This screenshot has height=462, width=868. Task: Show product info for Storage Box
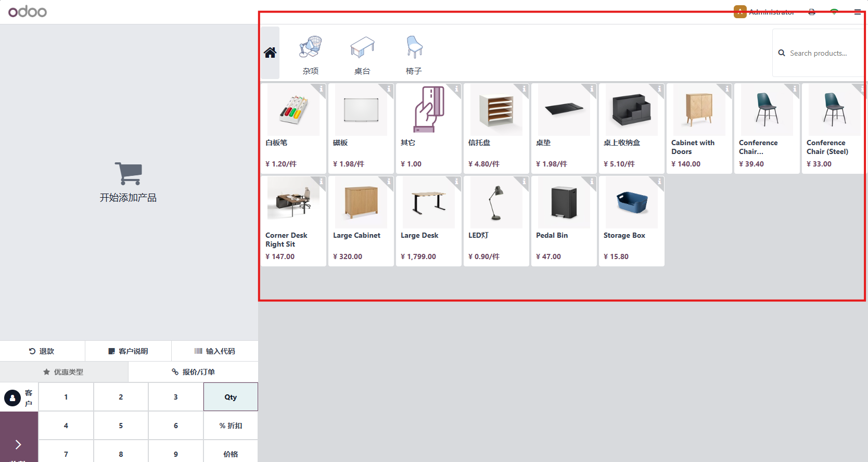(x=659, y=182)
